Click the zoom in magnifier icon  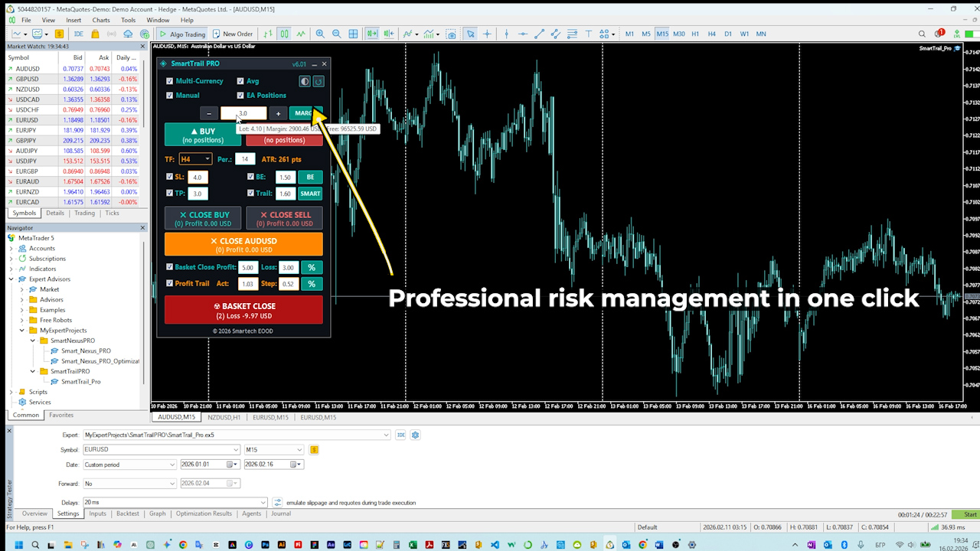click(320, 34)
